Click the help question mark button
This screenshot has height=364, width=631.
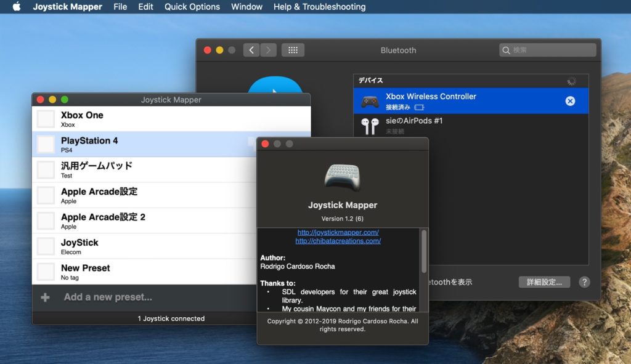click(x=584, y=282)
